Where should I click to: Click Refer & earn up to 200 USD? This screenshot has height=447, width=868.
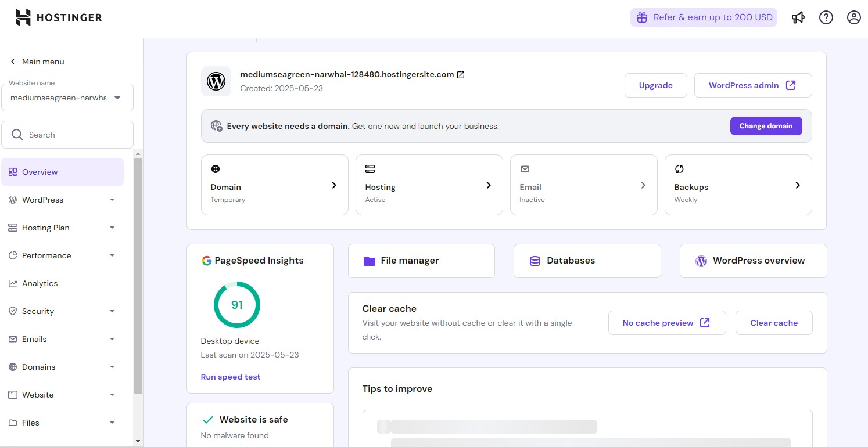point(704,17)
